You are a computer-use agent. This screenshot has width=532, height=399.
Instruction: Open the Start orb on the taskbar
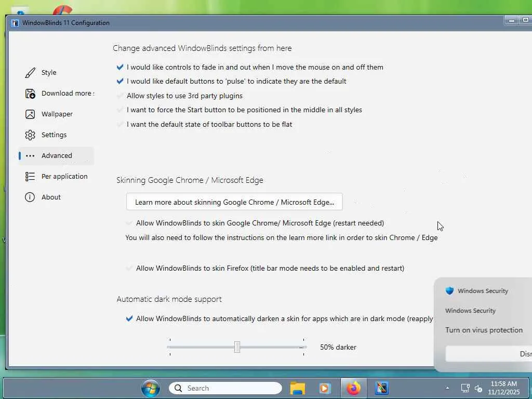pyautogui.click(x=150, y=388)
